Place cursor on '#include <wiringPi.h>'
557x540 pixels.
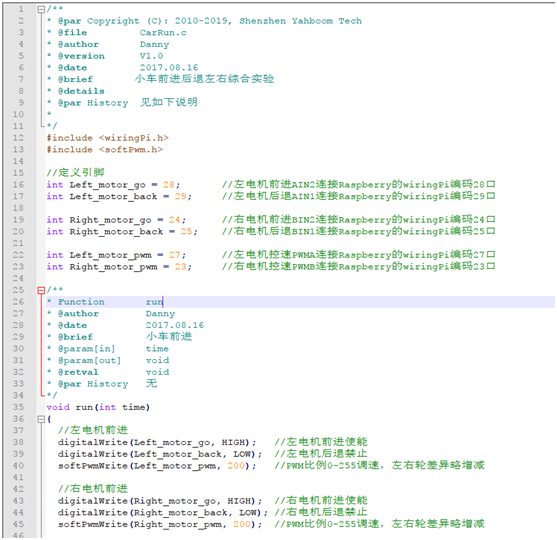108,138
